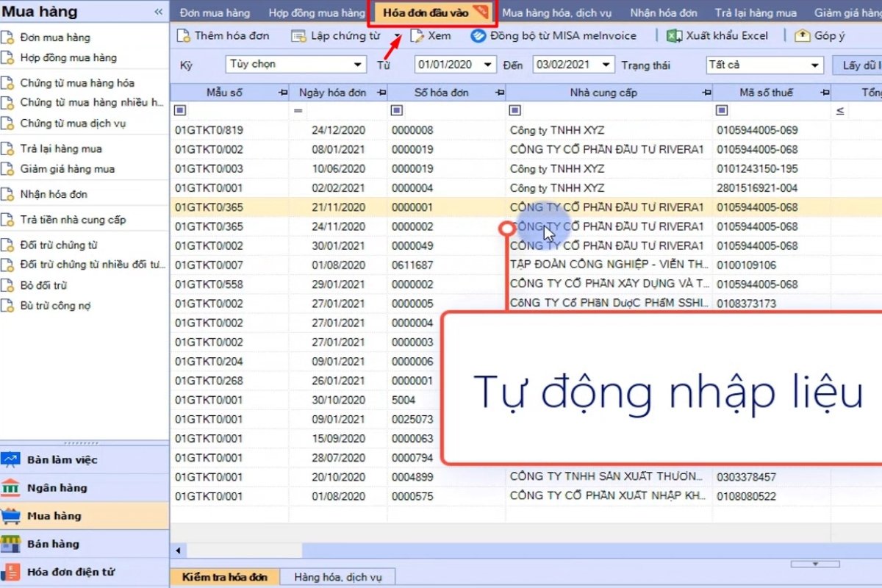Open Giảm giá hàng mua sidebar item

(67, 168)
